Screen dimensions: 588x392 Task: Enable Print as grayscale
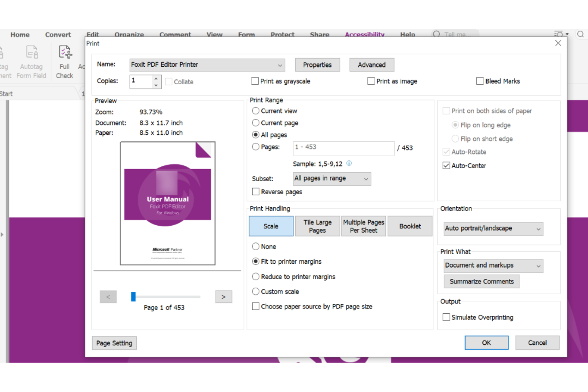tap(255, 81)
